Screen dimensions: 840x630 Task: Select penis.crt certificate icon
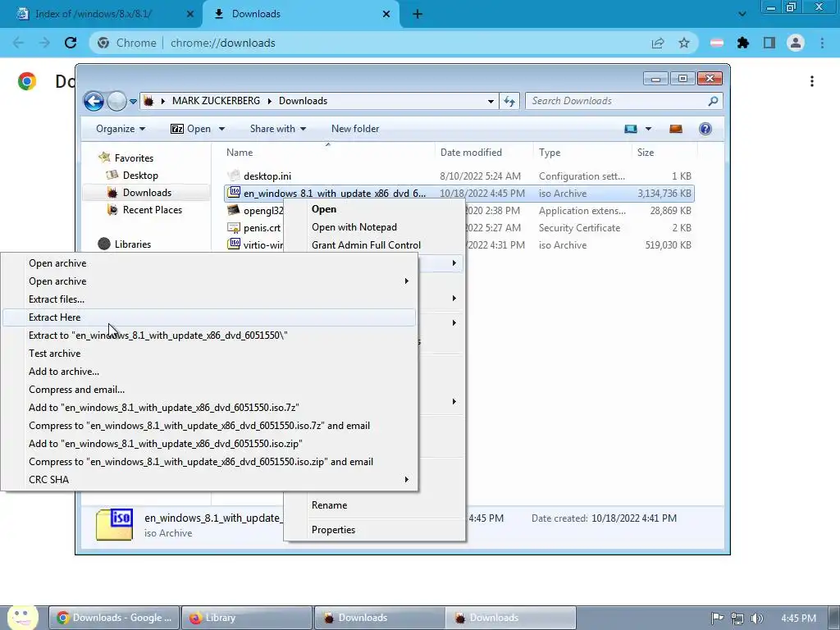234,228
